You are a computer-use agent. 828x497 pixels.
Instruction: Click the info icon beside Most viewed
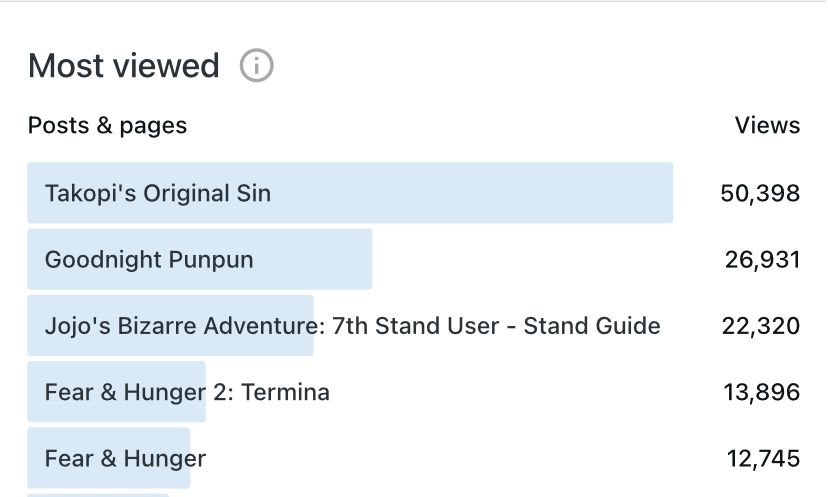[257, 65]
